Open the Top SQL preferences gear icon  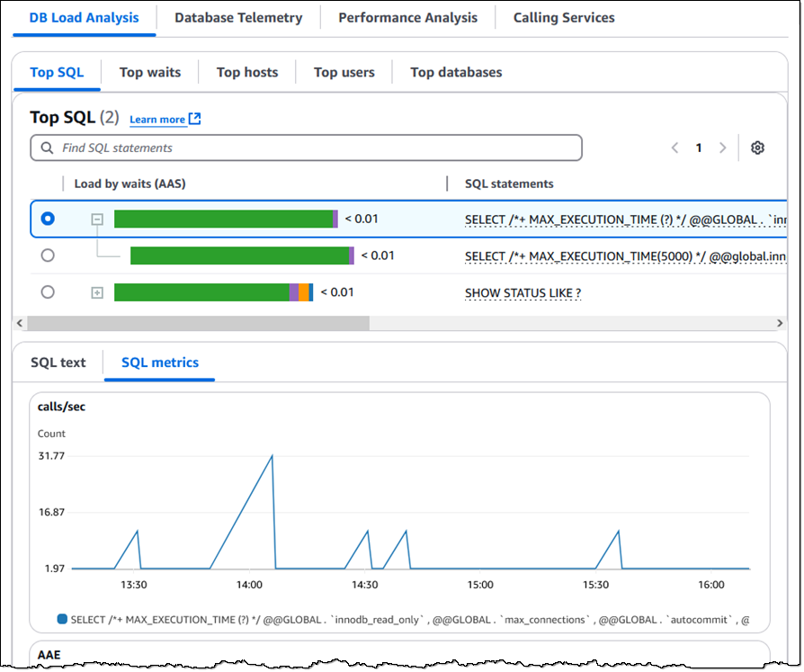coord(757,148)
